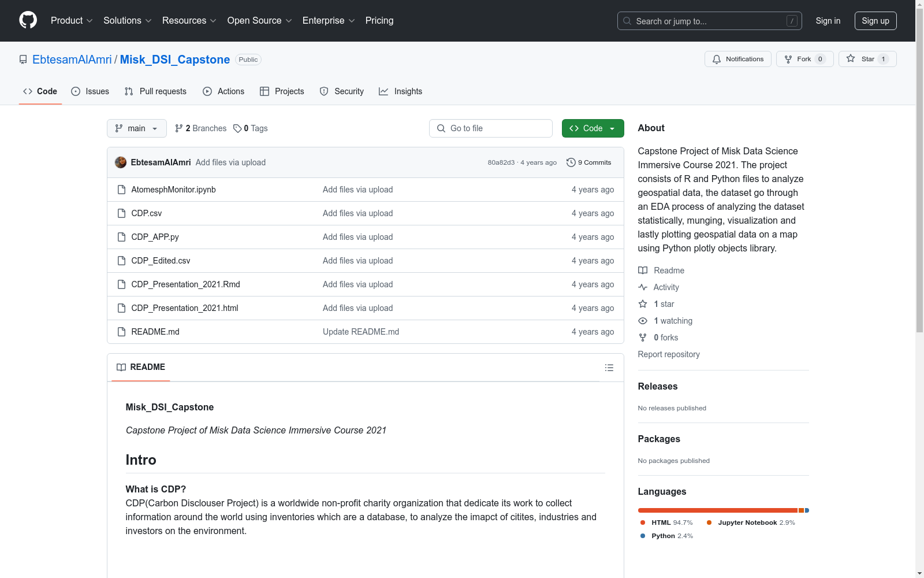
Task: View the 9 Commits history
Action: coord(589,162)
